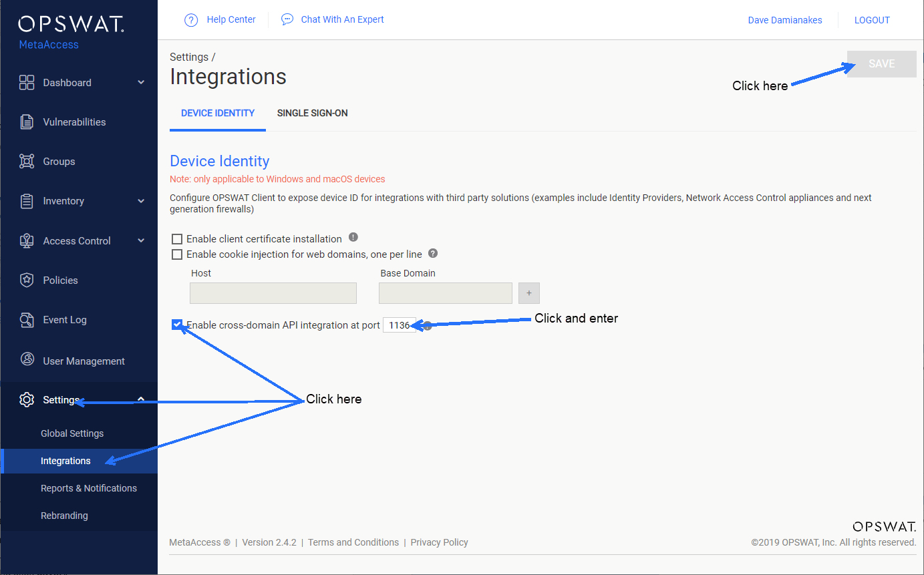This screenshot has width=924, height=575.
Task: Click the Base Domain input field
Action: click(446, 293)
